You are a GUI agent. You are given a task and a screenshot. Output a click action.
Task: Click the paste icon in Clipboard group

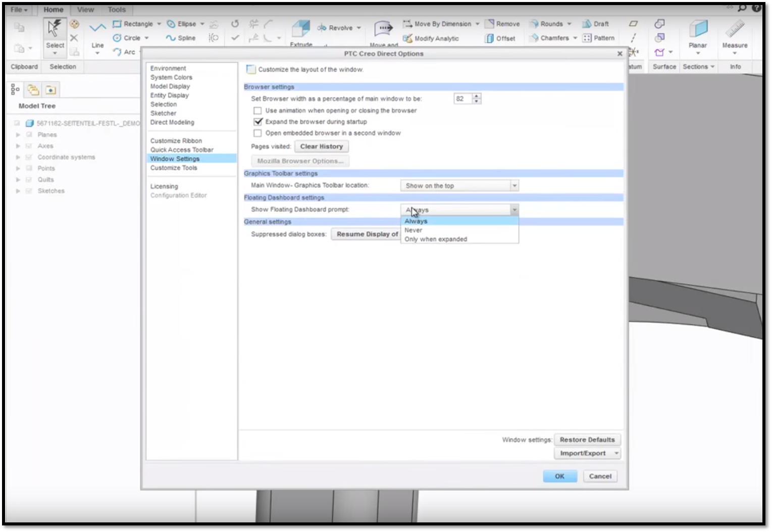point(19,48)
